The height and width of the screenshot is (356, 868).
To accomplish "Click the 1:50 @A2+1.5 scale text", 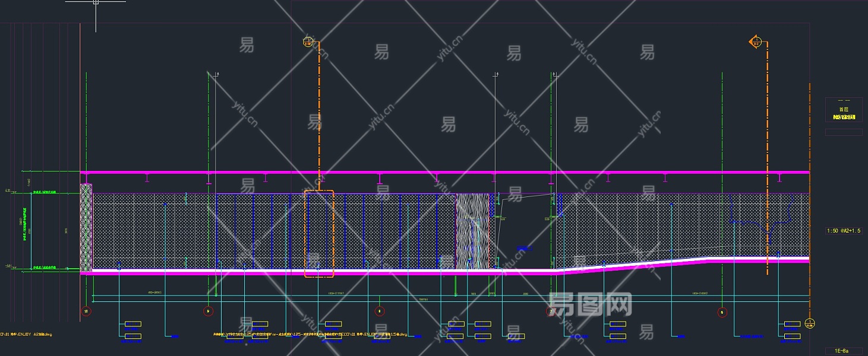I will tap(844, 231).
